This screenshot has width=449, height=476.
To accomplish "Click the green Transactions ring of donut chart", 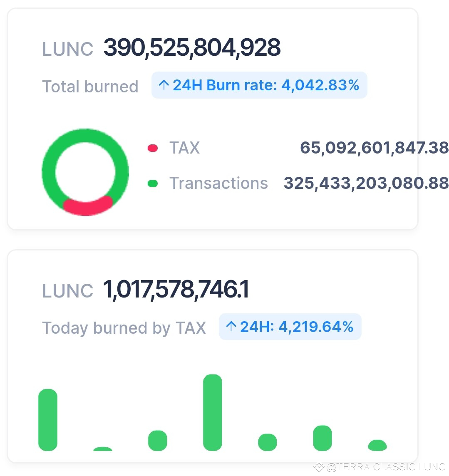I will (x=85, y=136).
